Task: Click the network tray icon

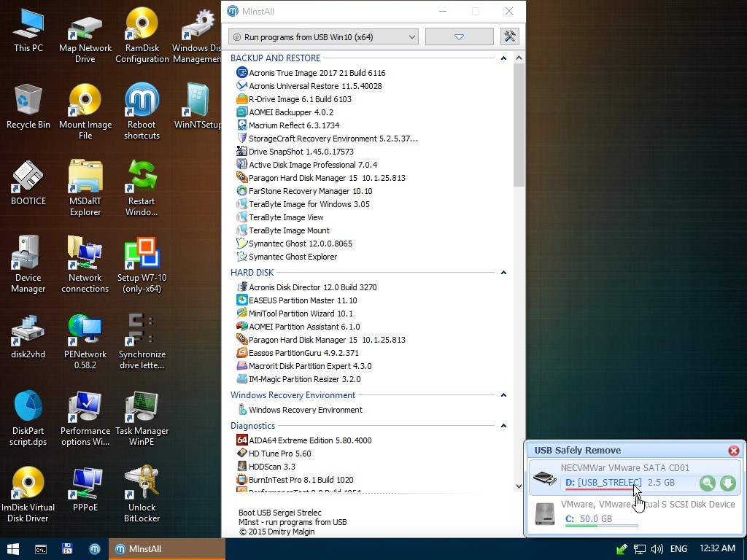Action: coord(639,549)
